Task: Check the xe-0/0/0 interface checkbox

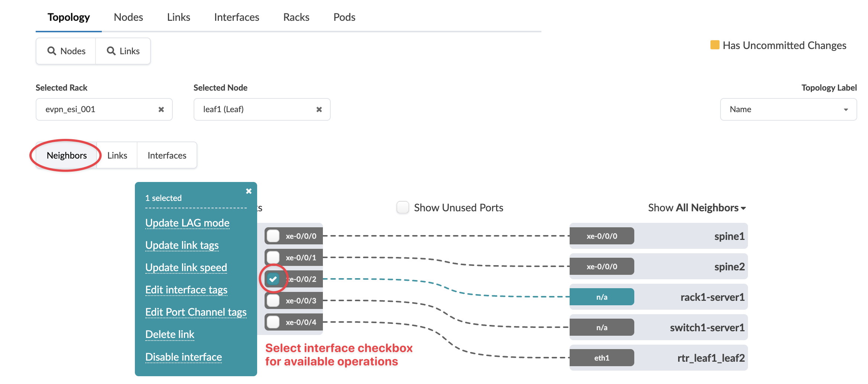Action: click(x=273, y=236)
